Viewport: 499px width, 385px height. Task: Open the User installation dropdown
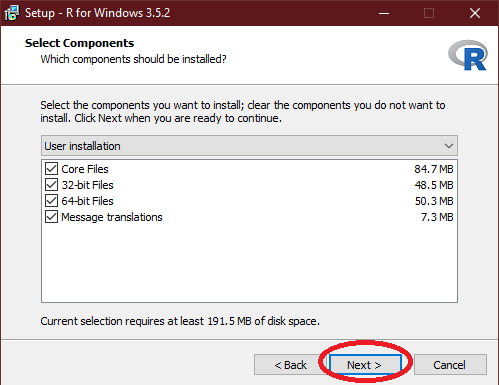coord(249,146)
